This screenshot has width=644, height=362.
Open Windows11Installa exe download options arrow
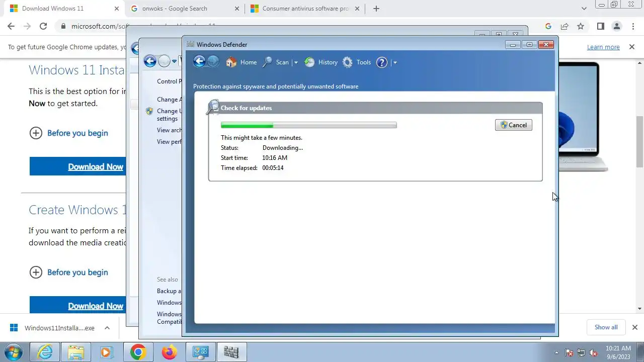[107, 328]
